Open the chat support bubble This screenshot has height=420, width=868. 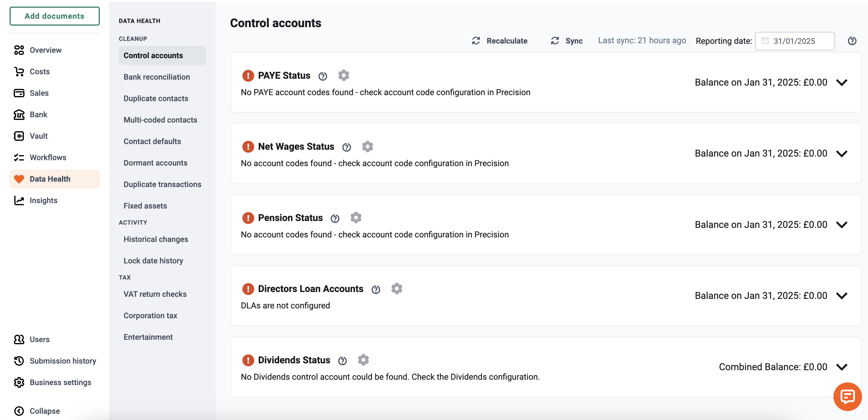pyautogui.click(x=847, y=396)
